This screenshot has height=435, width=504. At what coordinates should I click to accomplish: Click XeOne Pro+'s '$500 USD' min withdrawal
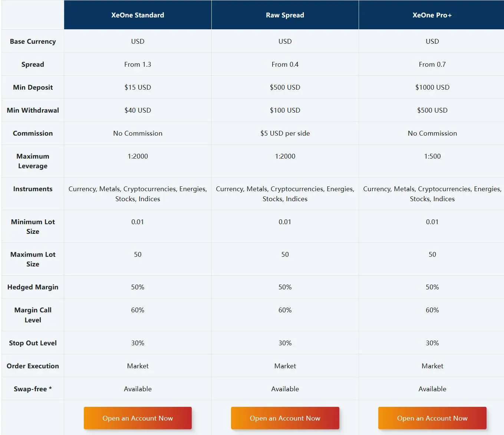click(432, 110)
